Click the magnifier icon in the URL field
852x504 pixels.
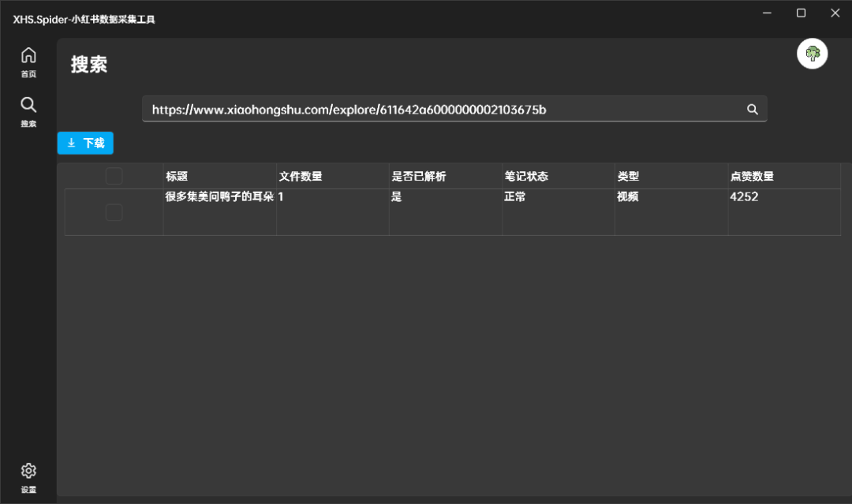[752, 109]
